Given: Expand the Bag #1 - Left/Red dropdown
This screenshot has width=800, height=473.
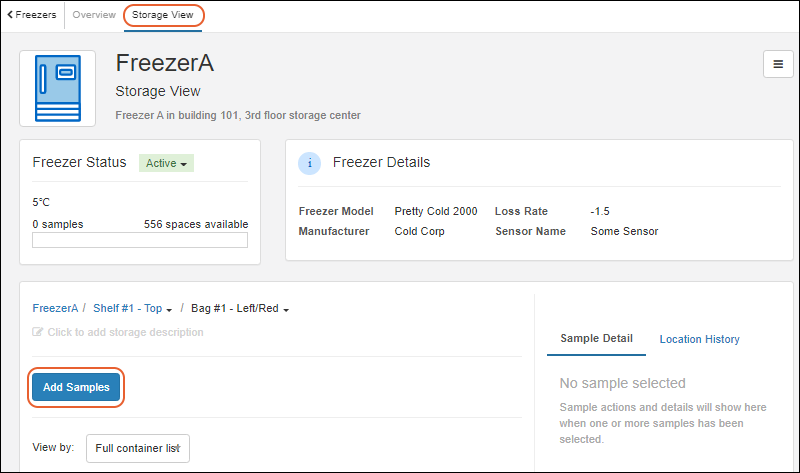Looking at the screenshot, I should 240,309.
